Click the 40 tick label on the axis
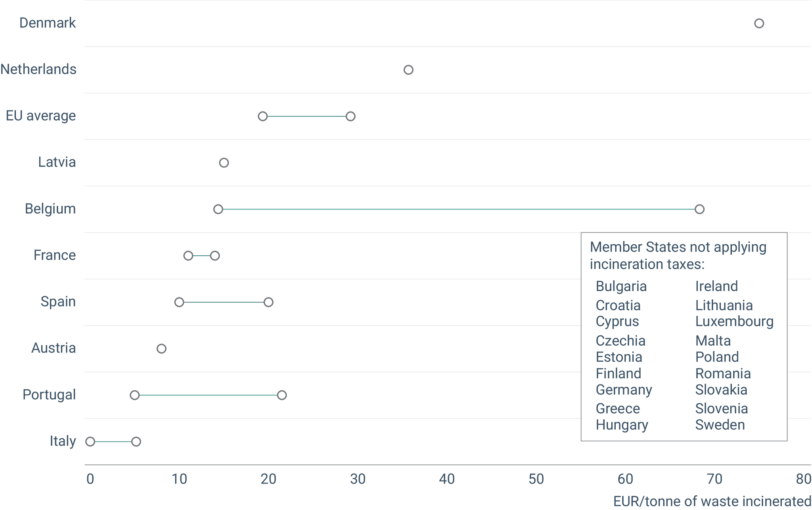This screenshot has width=812, height=510. tap(447, 479)
